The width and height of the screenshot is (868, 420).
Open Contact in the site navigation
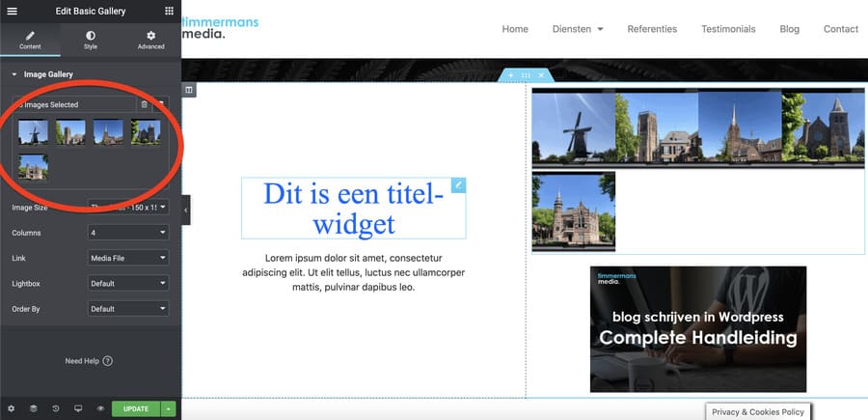840,29
